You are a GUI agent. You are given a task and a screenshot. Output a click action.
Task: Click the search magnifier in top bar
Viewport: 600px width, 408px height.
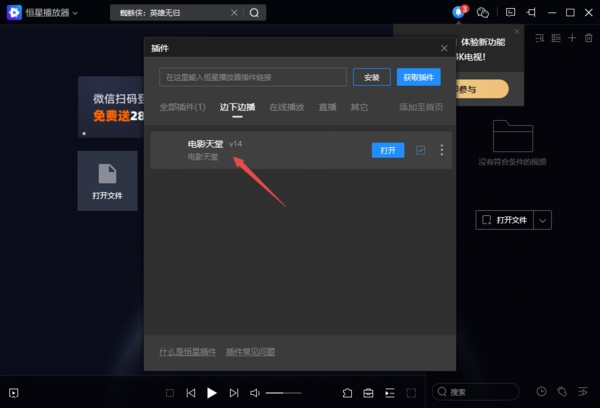click(254, 13)
